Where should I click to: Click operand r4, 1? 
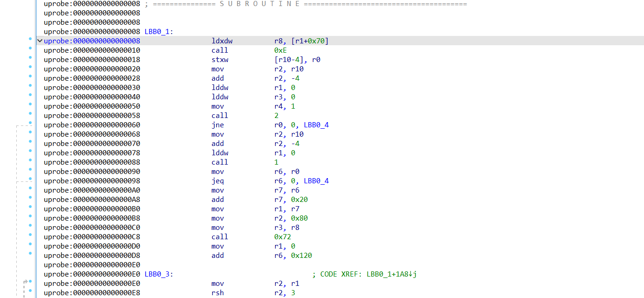coord(285,106)
